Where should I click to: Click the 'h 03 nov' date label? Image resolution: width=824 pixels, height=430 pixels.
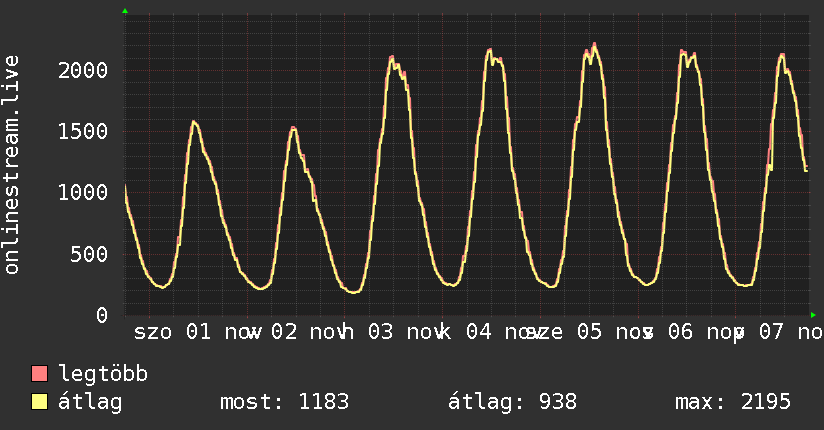pos(392,331)
